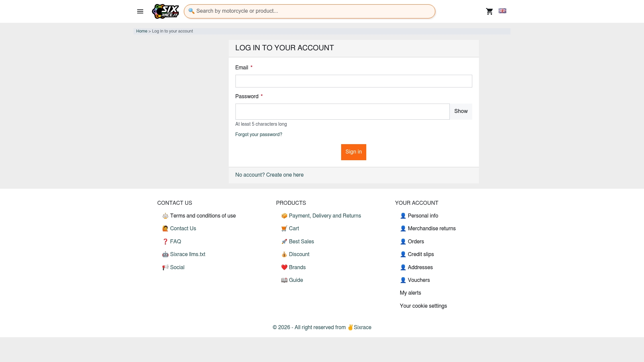Click the Email input field
Screen dimensions: 644x362
coord(354,81)
